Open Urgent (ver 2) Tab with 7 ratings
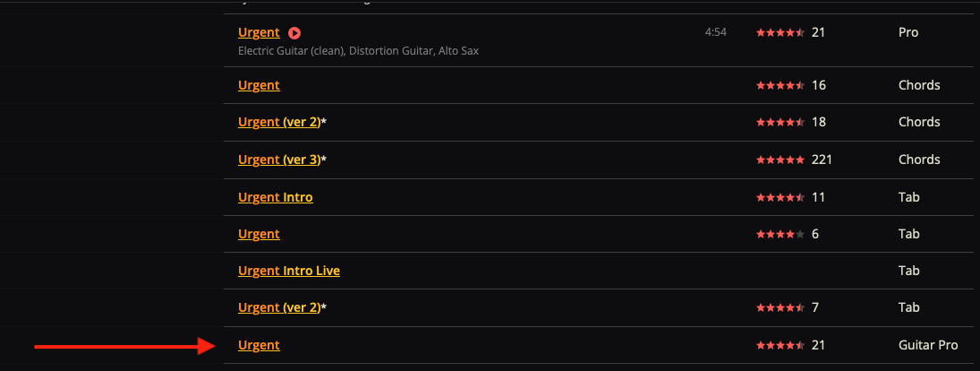The image size is (980, 371). (x=278, y=307)
